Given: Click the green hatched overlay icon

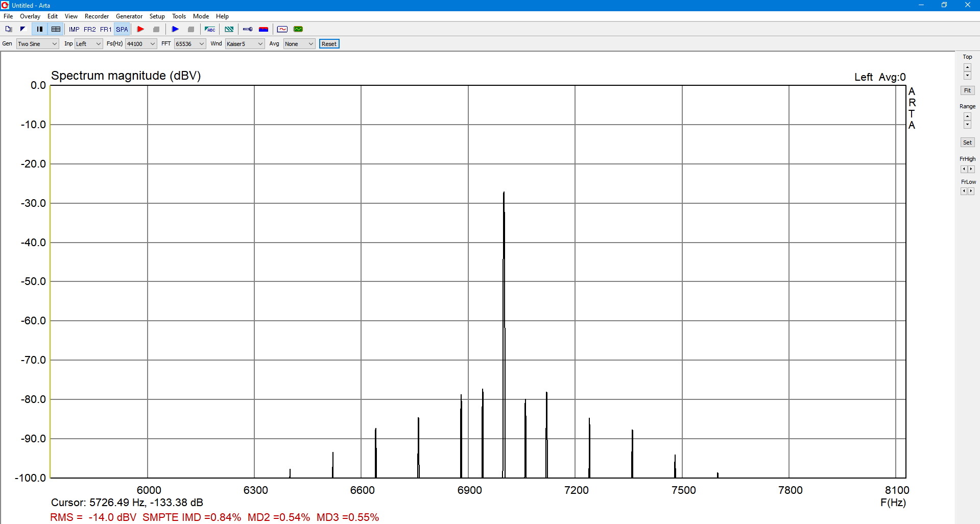Looking at the screenshot, I should click(x=229, y=29).
